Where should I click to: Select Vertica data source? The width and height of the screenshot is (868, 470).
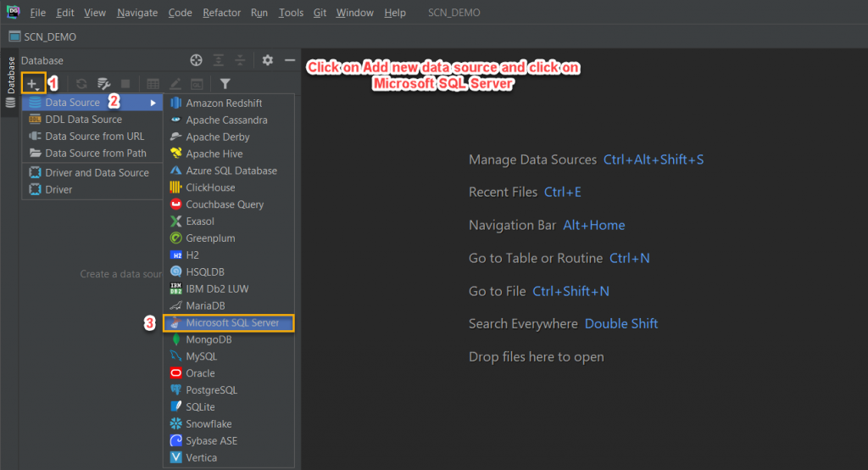pyautogui.click(x=229, y=458)
